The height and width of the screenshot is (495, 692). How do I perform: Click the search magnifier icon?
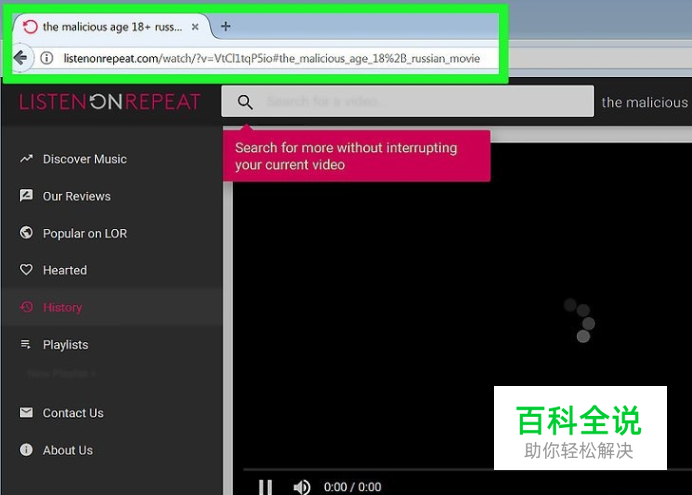(245, 102)
